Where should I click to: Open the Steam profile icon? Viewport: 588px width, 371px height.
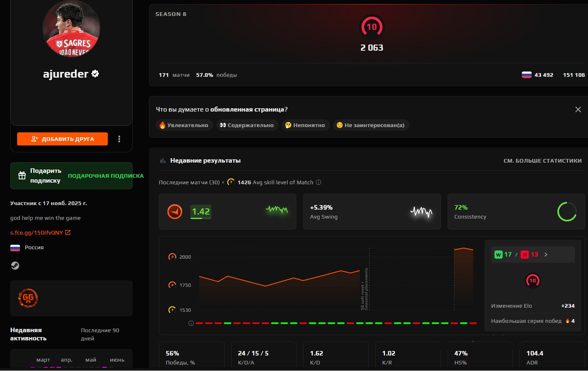point(15,266)
